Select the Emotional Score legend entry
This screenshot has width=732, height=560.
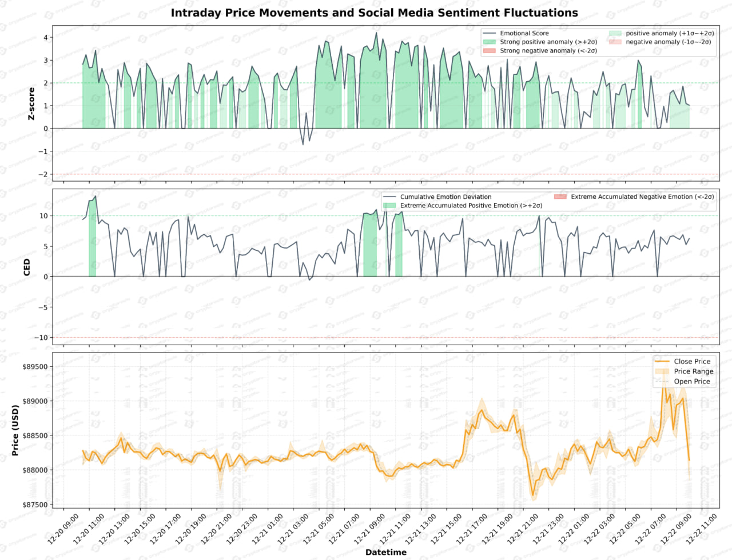524,33
